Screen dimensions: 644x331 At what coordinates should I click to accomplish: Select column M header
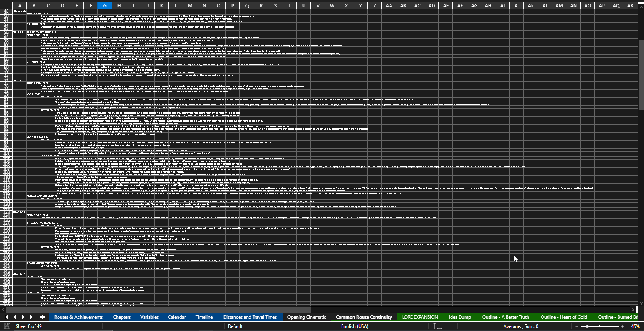pos(190,5)
